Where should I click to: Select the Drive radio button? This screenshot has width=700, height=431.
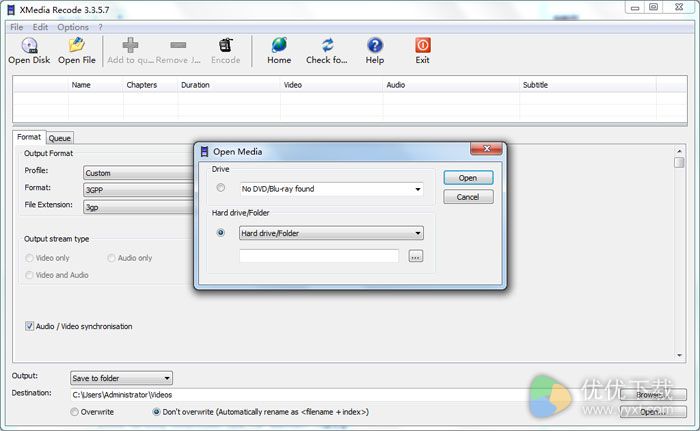pos(221,188)
